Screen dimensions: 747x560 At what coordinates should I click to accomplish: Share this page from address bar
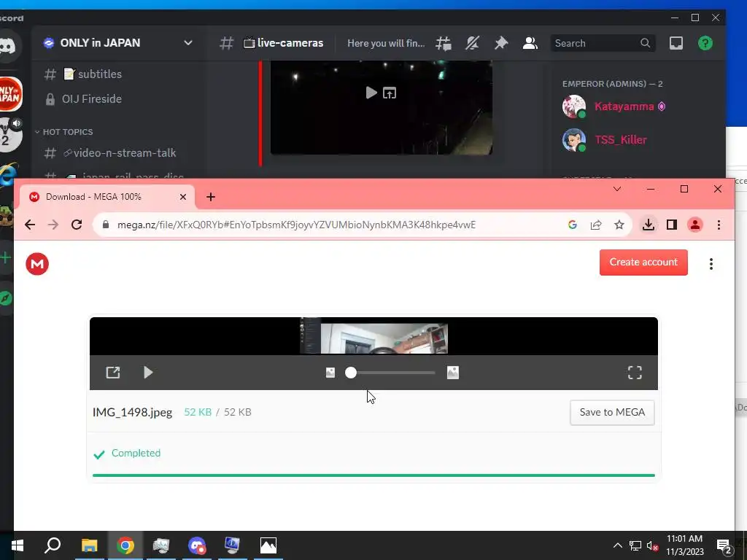(x=596, y=225)
